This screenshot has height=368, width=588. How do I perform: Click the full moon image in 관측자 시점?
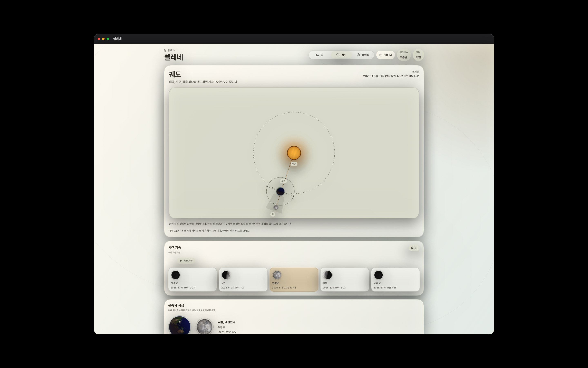point(204,326)
